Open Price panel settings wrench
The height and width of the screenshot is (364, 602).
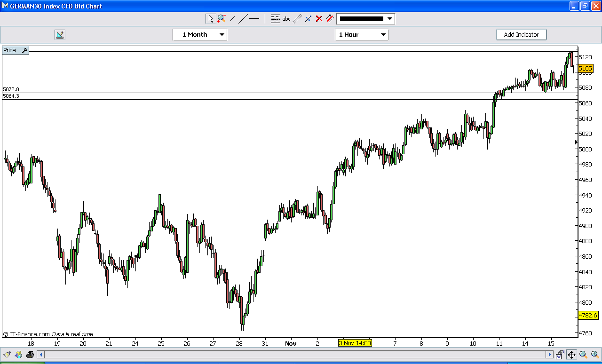[x=24, y=50]
